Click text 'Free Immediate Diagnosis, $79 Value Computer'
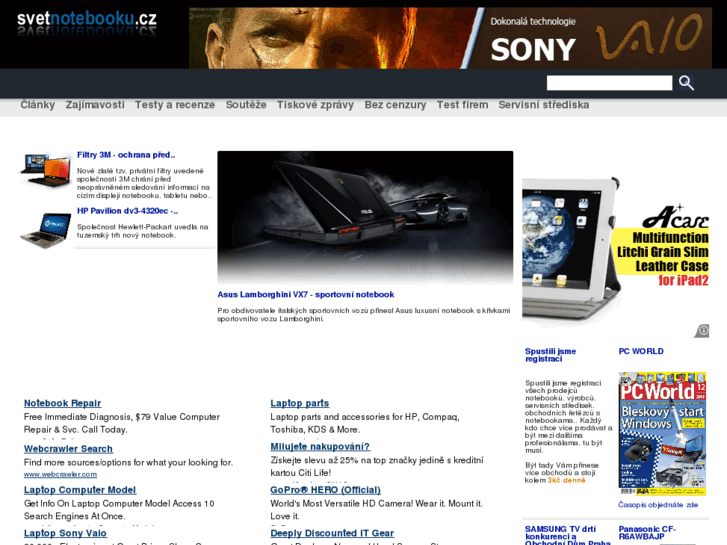Viewport: 727px width, 545px height. coord(122,417)
